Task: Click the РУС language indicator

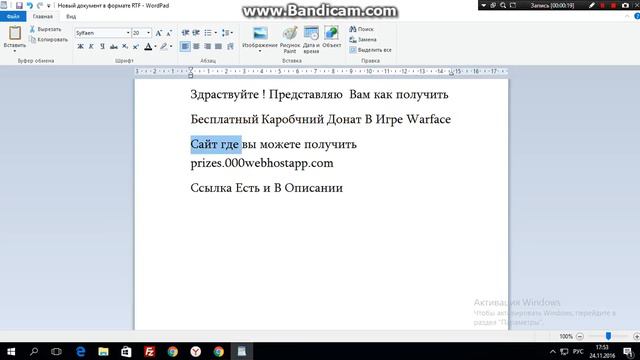Action: coord(578,351)
